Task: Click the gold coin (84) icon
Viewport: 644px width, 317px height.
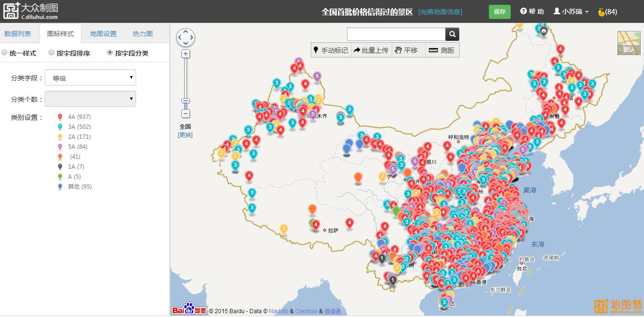Action: 601,12
